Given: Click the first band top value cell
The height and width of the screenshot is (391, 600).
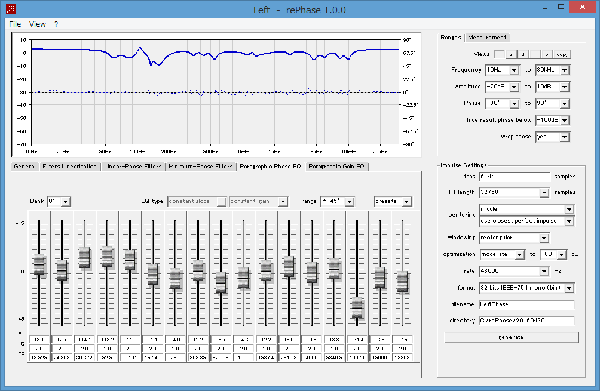Looking at the screenshot, I should click(39, 340).
